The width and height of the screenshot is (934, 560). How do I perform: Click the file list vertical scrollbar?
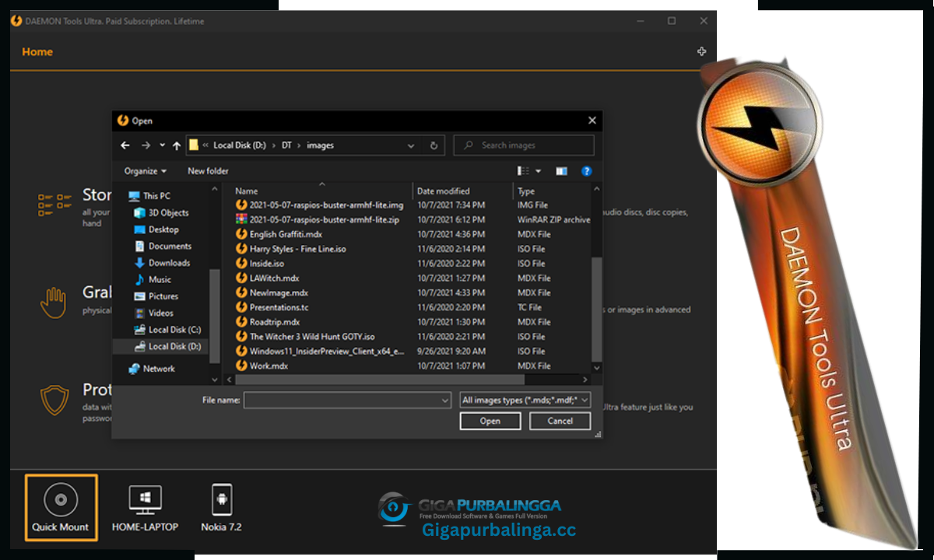click(597, 310)
